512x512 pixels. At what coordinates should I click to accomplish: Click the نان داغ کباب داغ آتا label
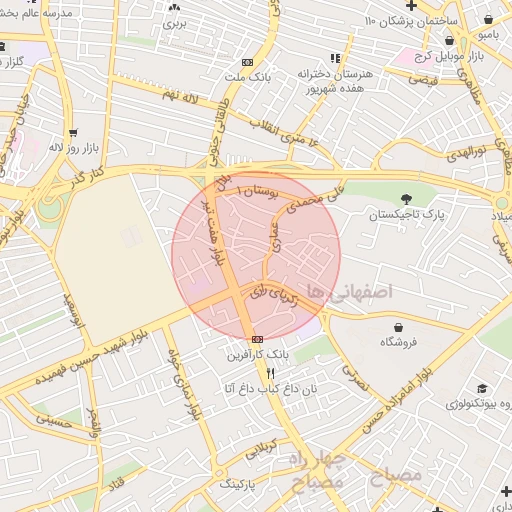pyautogui.click(x=271, y=389)
